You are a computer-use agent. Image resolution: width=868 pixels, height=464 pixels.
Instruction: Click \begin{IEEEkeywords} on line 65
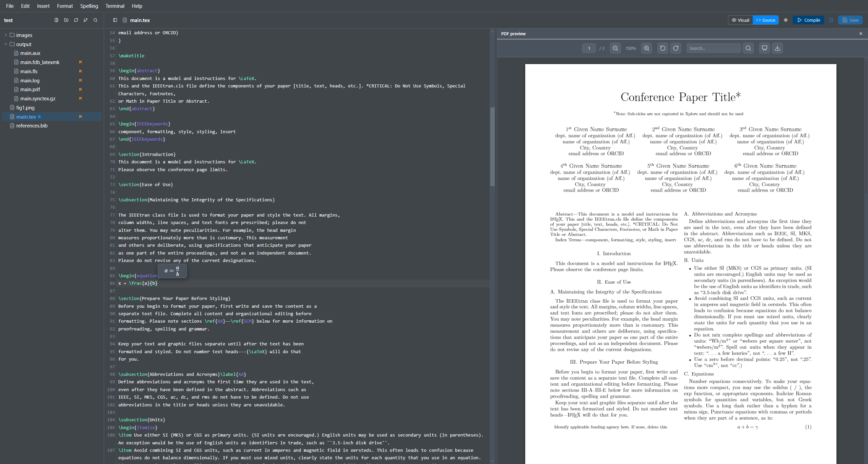pyautogui.click(x=144, y=124)
